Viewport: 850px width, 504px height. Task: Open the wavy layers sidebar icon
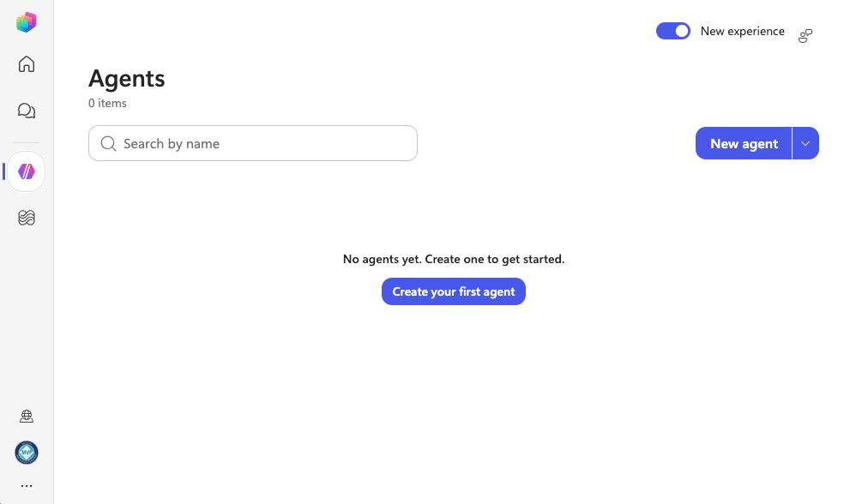pos(26,218)
